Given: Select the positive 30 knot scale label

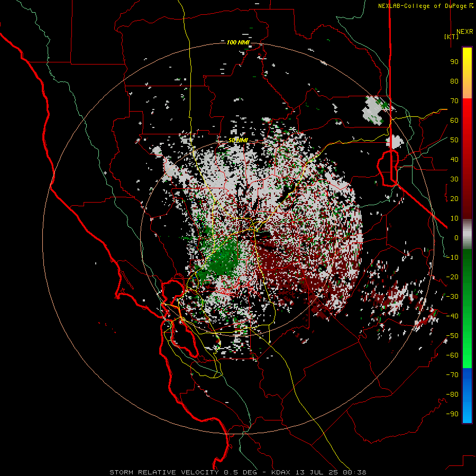Looking at the screenshot, I should pyautogui.click(x=454, y=179).
